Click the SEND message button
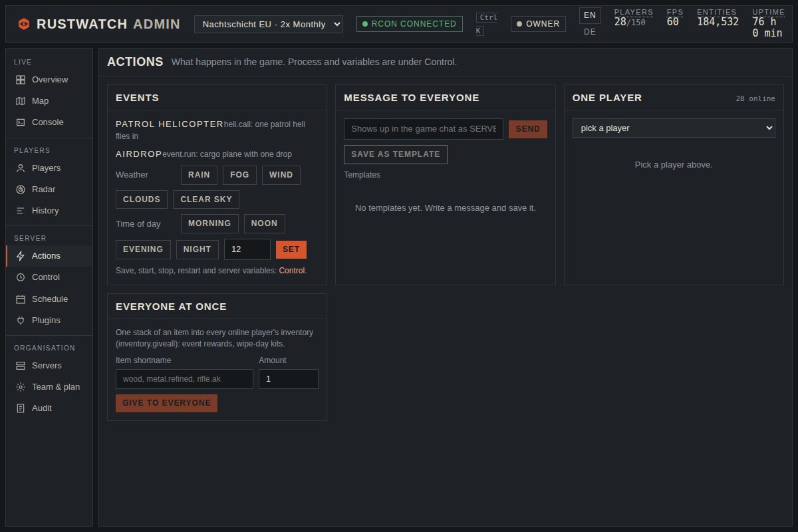798x532 pixels. (528, 129)
